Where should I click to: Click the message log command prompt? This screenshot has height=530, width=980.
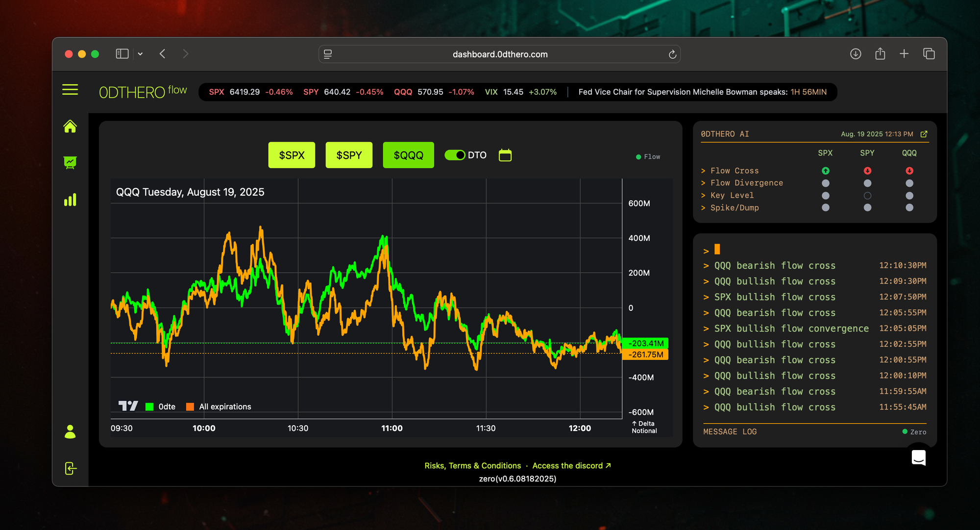(x=711, y=250)
